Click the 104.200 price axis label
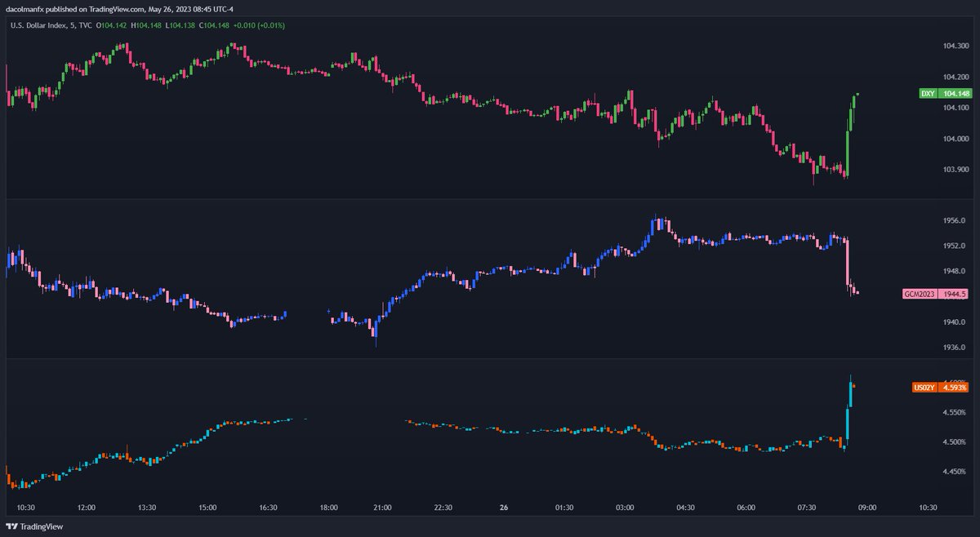Viewport: 980px width, 537px height. [x=955, y=77]
